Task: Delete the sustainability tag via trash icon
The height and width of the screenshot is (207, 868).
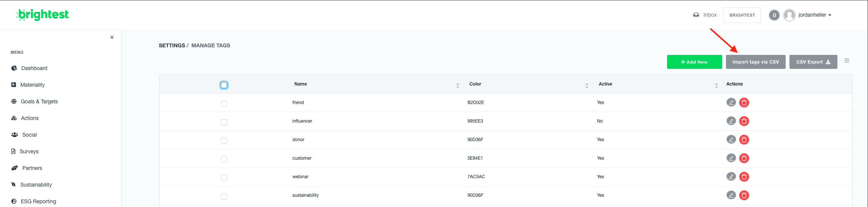Action: [x=744, y=195]
